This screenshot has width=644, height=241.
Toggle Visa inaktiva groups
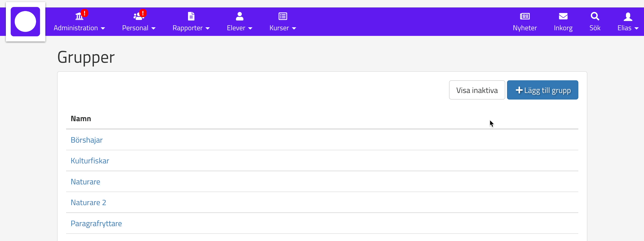coord(477,90)
